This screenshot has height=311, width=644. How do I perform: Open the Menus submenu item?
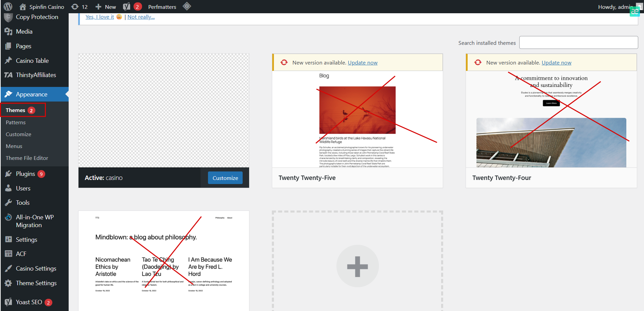tap(14, 146)
